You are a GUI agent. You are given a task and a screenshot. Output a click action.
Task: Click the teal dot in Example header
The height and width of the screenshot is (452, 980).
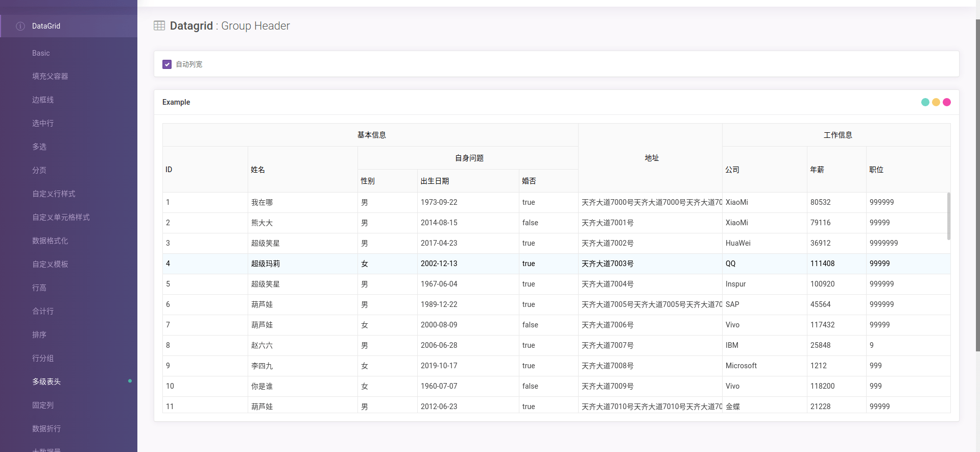coord(925,102)
